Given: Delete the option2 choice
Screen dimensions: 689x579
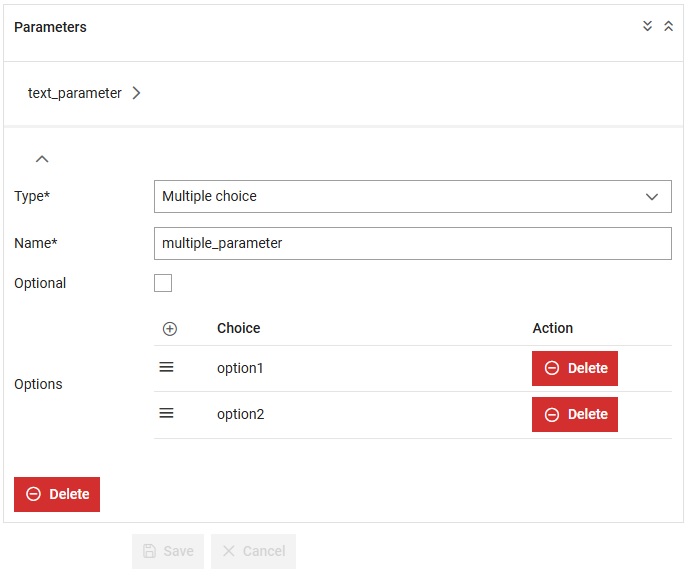Looking at the screenshot, I should (x=574, y=414).
